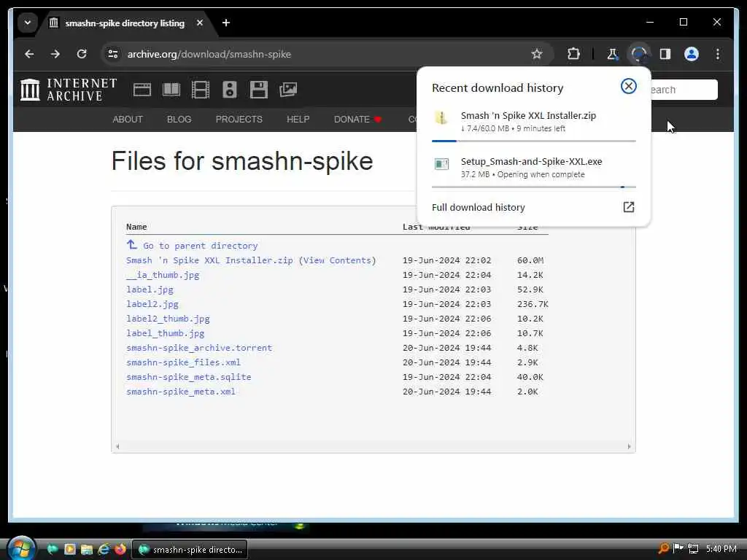Open __ia_thumb.jpg file link
747x560 pixels.
click(x=163, y=275)
